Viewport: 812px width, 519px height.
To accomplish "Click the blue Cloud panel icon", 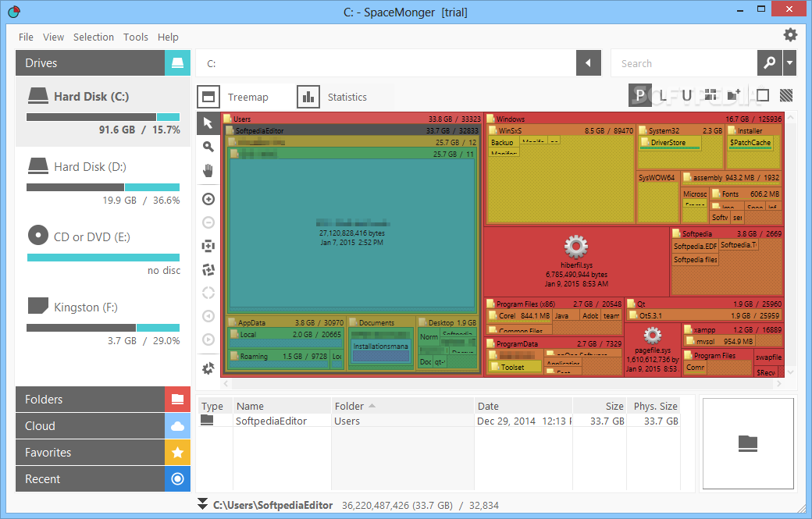I will [178, 426].
